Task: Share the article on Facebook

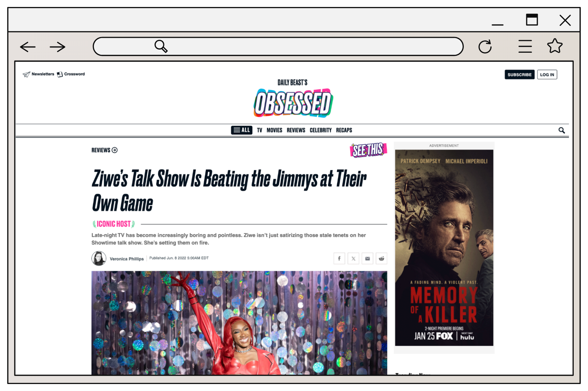Action: coord(339,258)
